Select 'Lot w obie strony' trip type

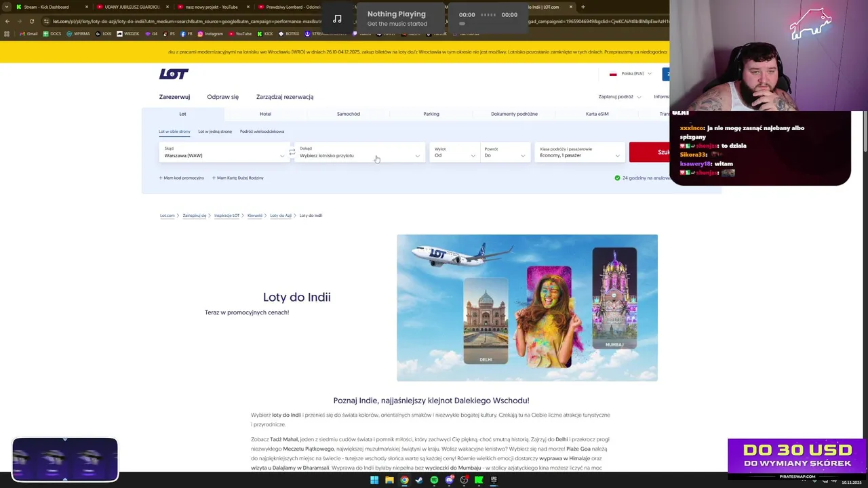174,131
